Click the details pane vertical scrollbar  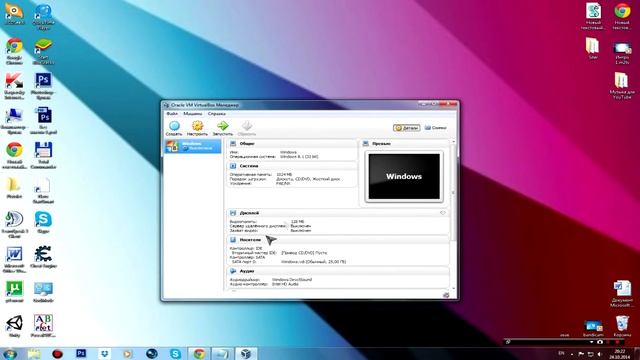tap(453, 192)
